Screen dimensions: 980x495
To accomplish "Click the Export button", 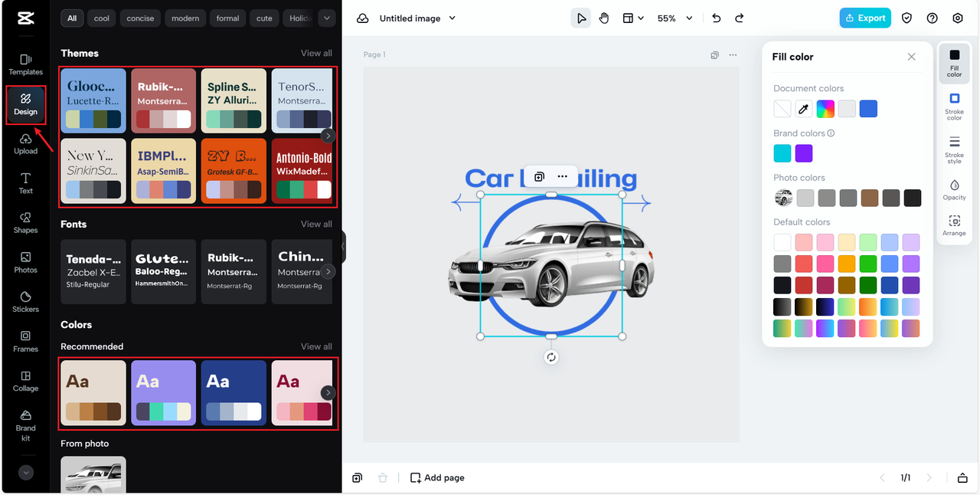I will pyautogui.click(x=865, y=18).
